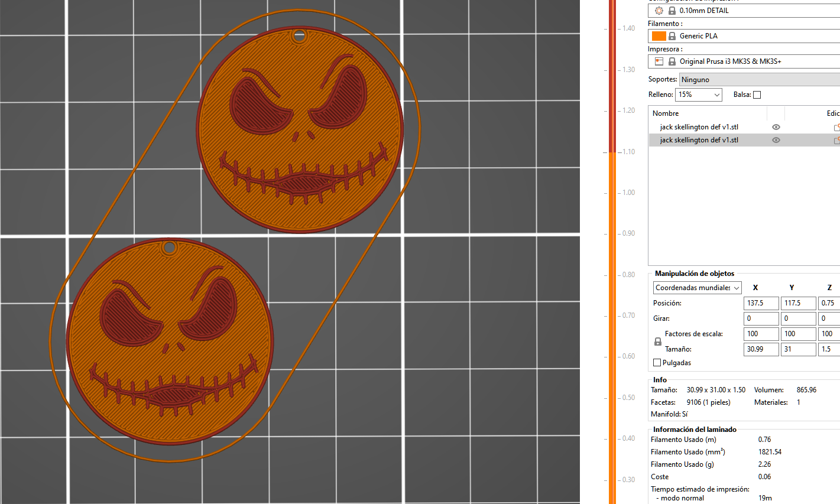Image resolution: width=840 pixels, height=504 pixels.
Task: Click the Posición Y field showing 117.5
Action: tap(798, 303)
